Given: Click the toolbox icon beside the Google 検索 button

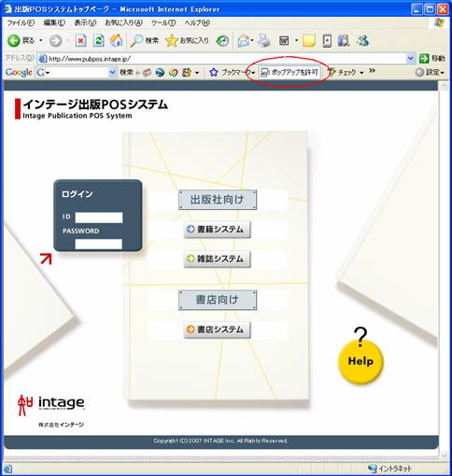Looking at the screenshot, I should [147, 73].
